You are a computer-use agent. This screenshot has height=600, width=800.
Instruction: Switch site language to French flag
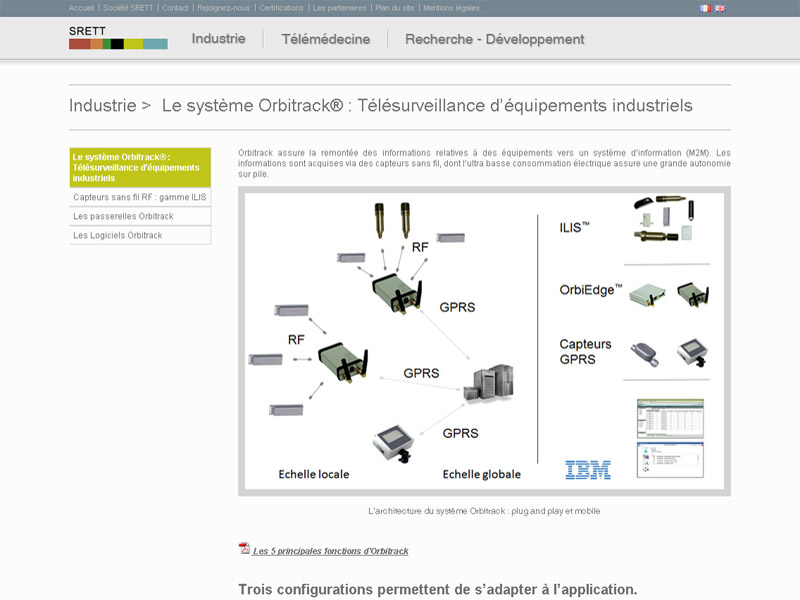[705, 8]
